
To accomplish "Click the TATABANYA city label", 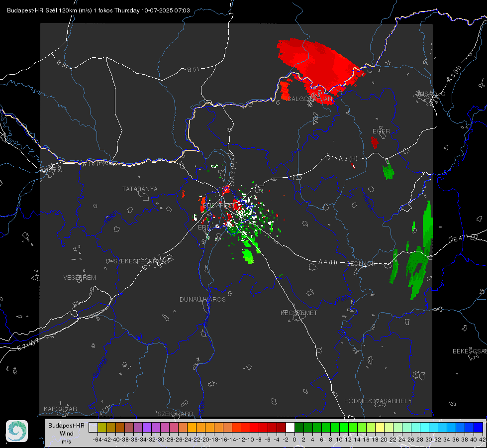I will coord(140,189).
